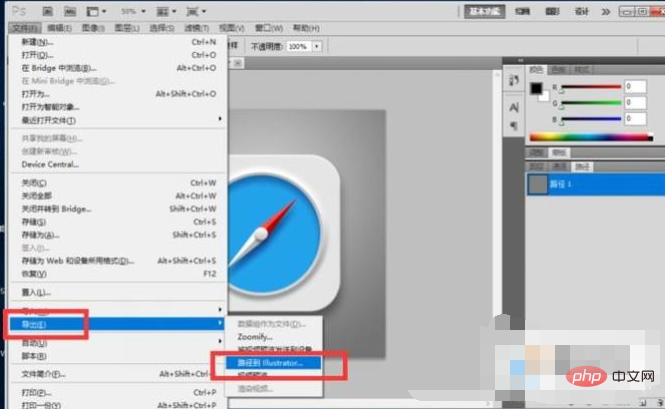Open the Image (图像) menu
Screen dimensions: 665x409
[93, 28]
